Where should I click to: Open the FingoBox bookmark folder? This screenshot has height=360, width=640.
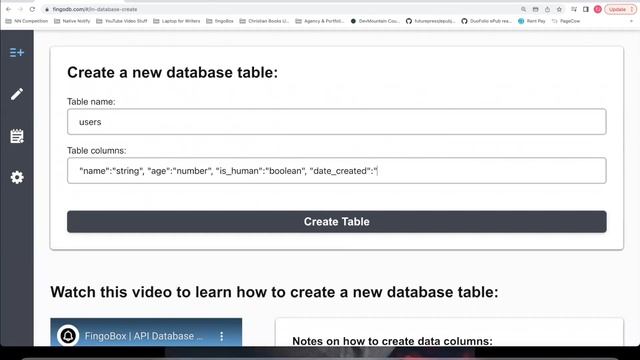click(x=220, y=21)
